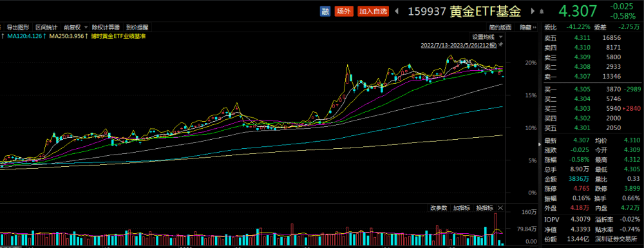The width and height of the screenshot is (644, 248).
Task: Click the 今开 4.309 value
Action: click(x=632, y=150)
